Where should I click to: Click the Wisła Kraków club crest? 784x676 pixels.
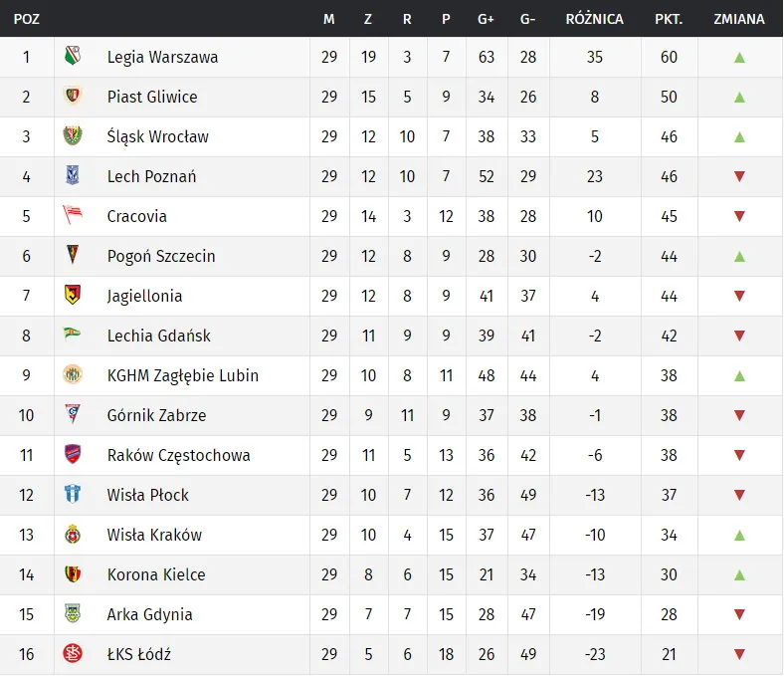pyautogui.click(x=72, y=535)
